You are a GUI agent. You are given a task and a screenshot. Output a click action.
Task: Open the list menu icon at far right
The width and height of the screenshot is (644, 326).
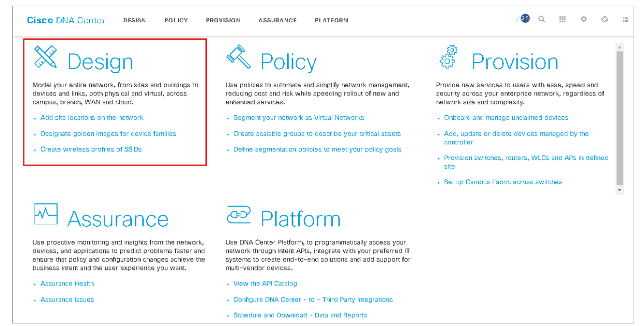click(625, 20)
